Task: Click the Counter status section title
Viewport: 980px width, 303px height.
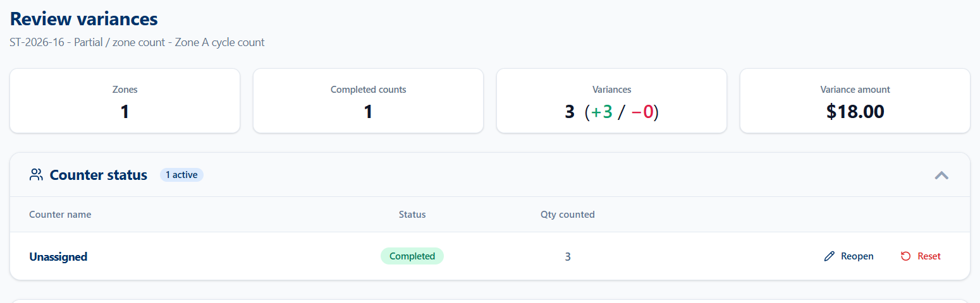Action: [99, 175]
